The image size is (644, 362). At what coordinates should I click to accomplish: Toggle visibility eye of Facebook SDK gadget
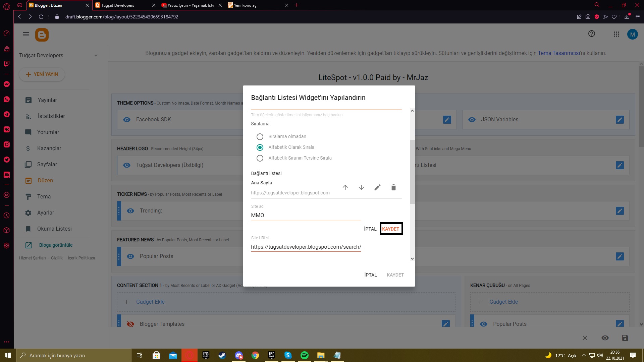pos(127,120)
